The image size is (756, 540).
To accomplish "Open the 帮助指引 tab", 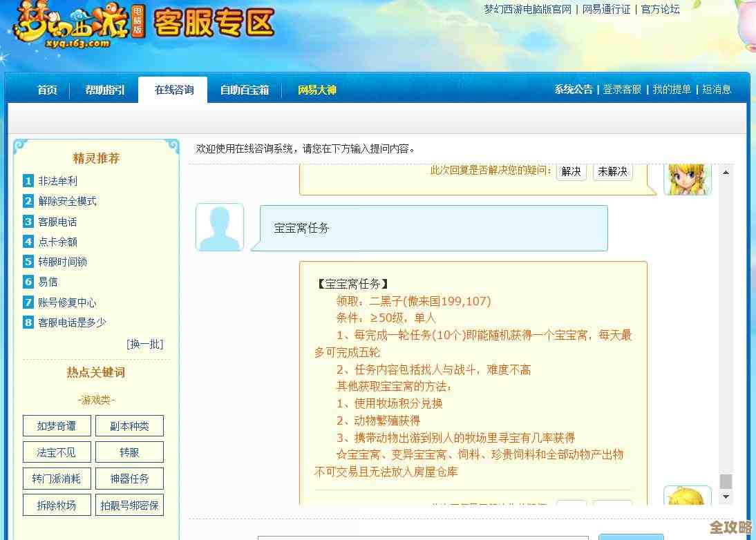I will coord(104,90).
